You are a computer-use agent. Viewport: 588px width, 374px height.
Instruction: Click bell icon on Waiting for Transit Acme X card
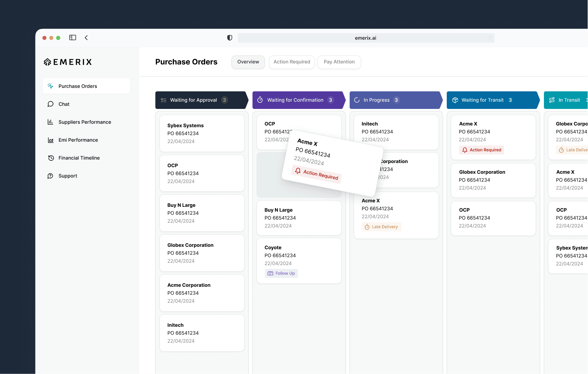(x=465, y=150)
